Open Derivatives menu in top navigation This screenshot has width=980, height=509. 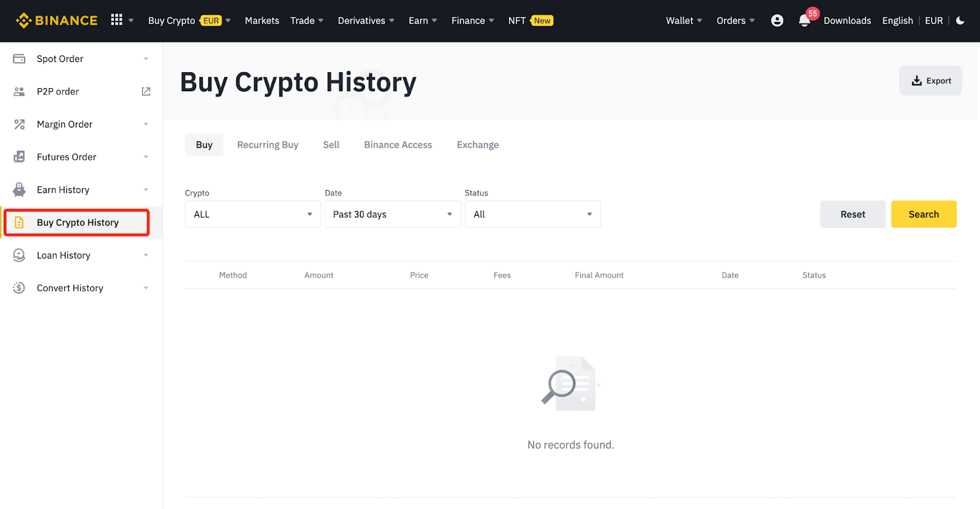point(366,20)
